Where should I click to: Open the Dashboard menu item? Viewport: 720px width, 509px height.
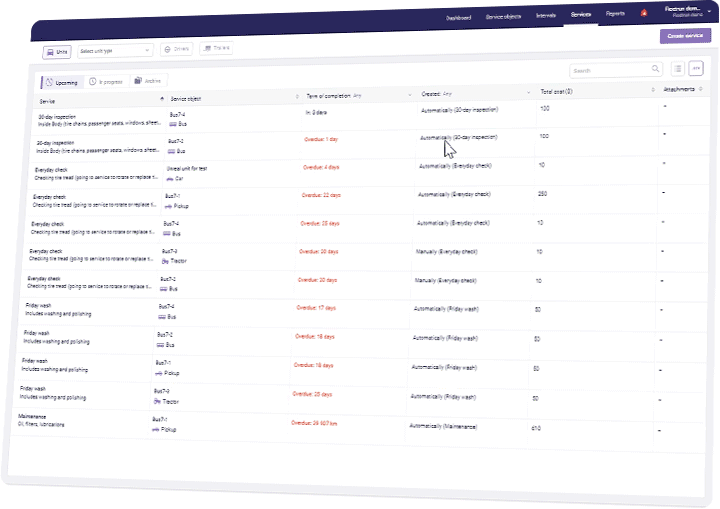tap(458, 18)
